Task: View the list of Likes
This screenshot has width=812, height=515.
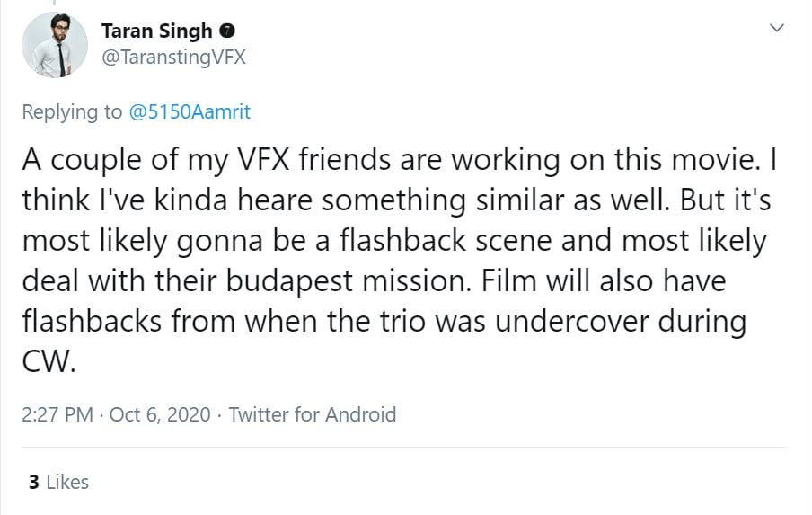Action: (x=67, y=483)
